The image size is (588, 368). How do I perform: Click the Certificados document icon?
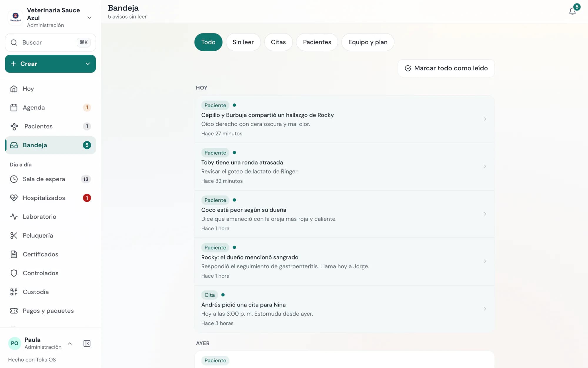(14, 254)
